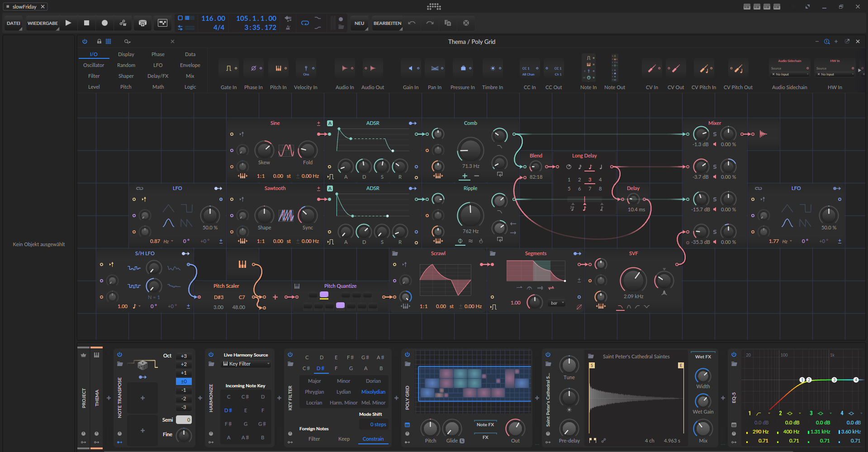Click the grid module search icon

coord(127,41)
